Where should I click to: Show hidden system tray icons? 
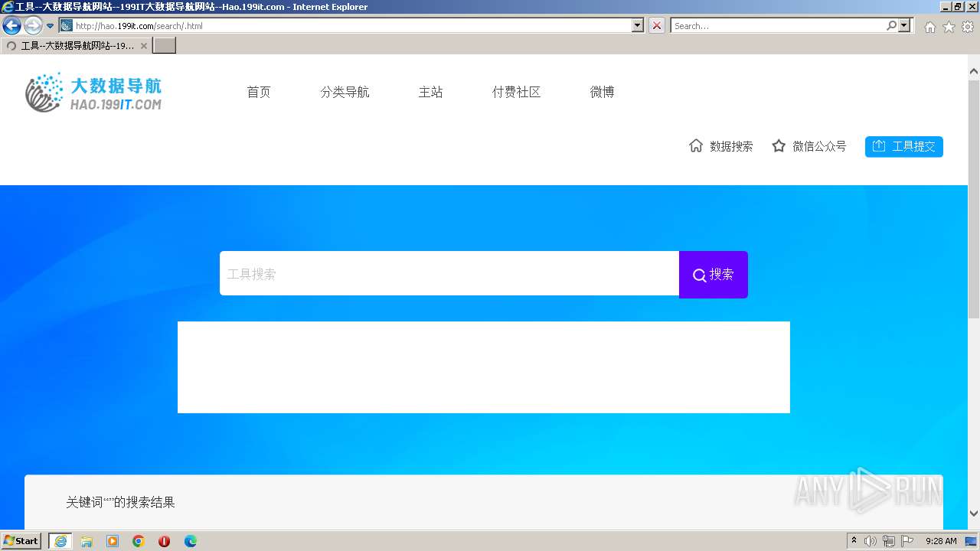[x=854, y=541]
